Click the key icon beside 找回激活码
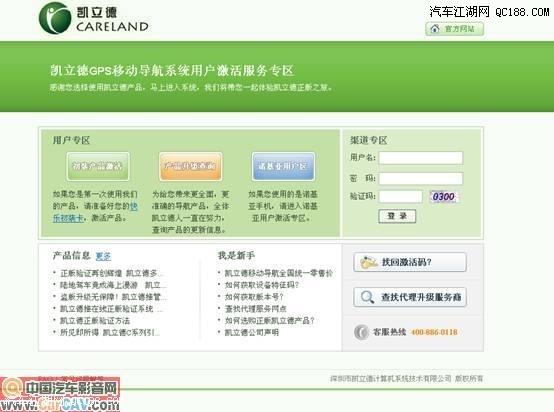The height and width of the screenshot is (412, 554). (368, 262)
